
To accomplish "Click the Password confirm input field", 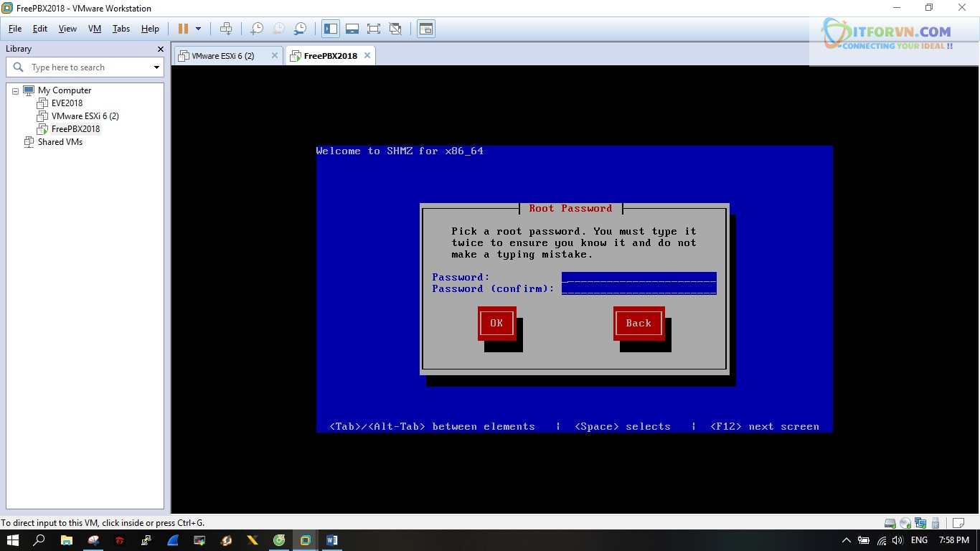I will [639, 289].
